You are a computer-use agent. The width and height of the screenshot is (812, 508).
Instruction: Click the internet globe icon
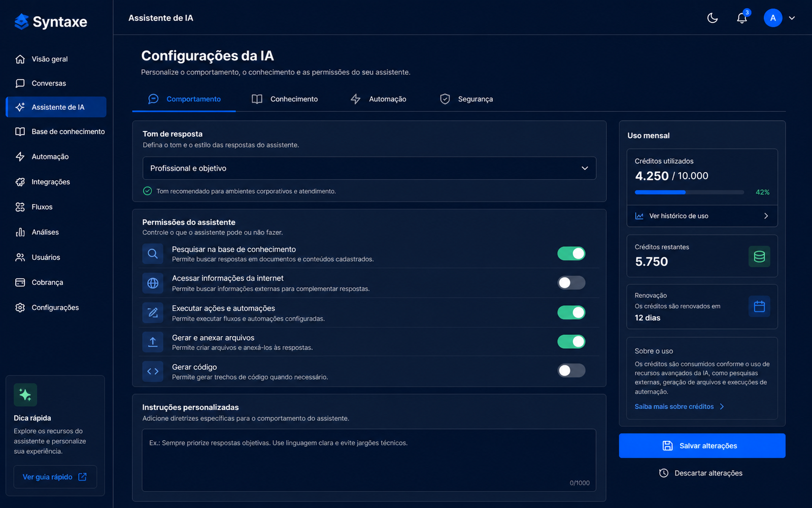click(x=153, y=283)
